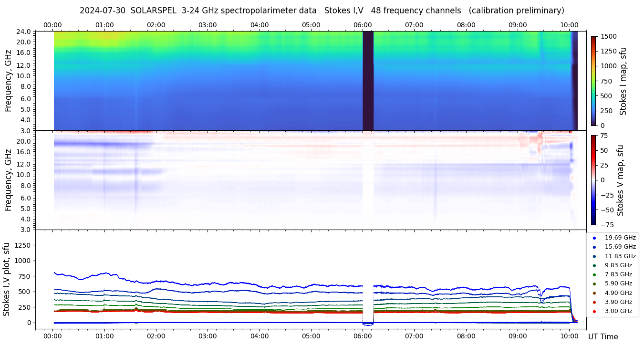Click the "Stokes V map, sfu" colorbar label

tap(621, 180)
